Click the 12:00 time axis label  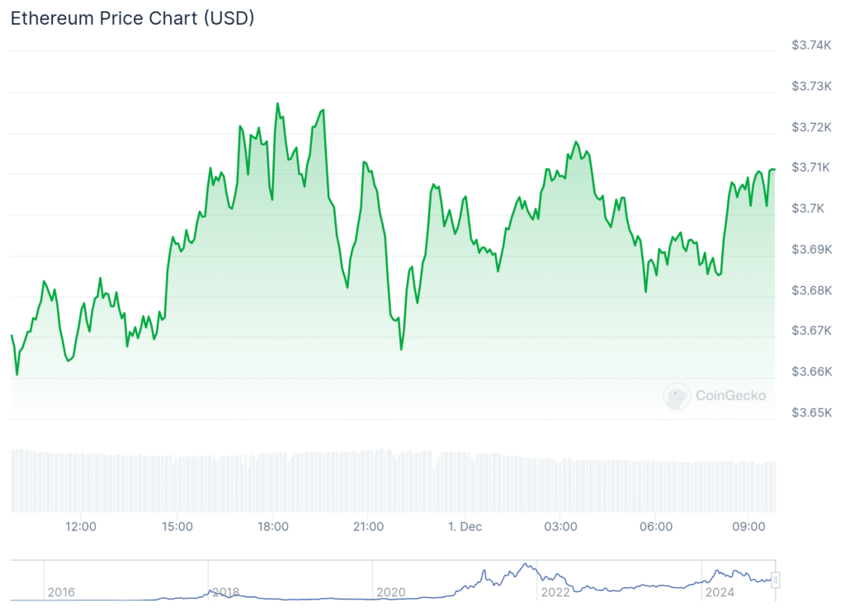[81, 526]
